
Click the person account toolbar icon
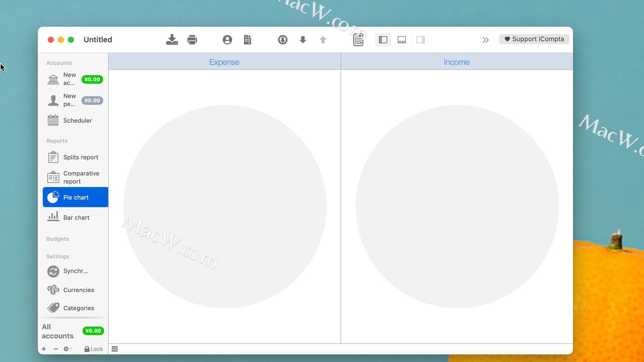[227, 40]
